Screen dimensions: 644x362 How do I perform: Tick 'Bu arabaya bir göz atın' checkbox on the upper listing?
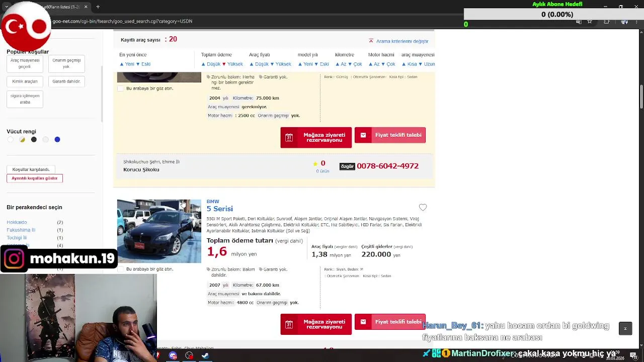pos(120,88)
